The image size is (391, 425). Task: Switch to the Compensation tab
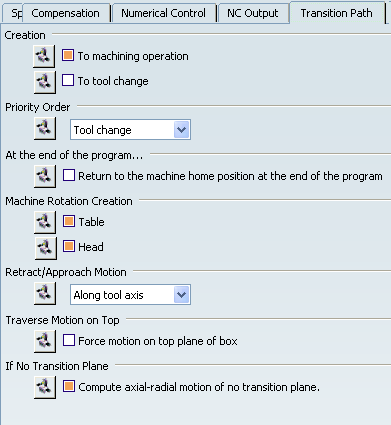[x=66, y=13]
